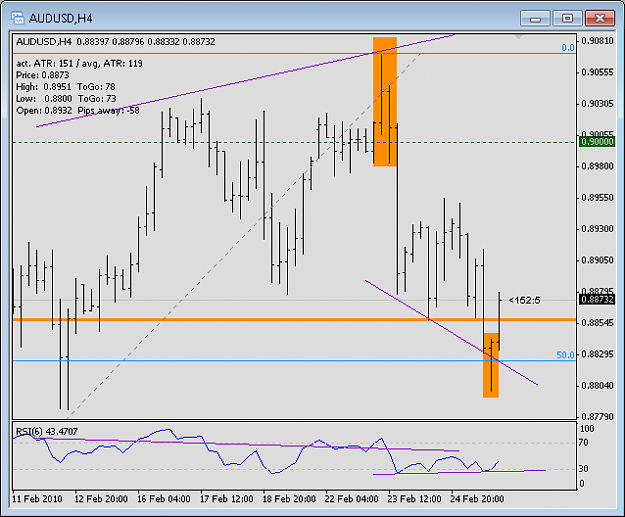
Task: Click the 17 Feb 12:00 time label
Action: click(x=226, y=499)
